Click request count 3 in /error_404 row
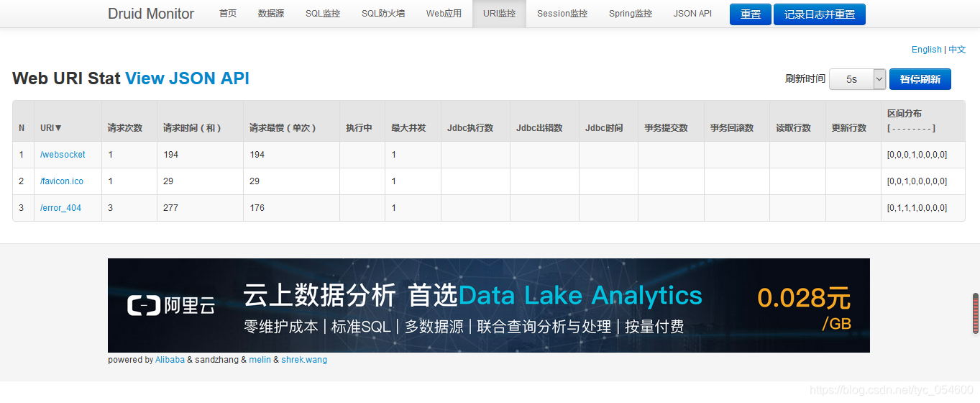Viewport: 980px width, 403px height. click(x=111, y=208)
